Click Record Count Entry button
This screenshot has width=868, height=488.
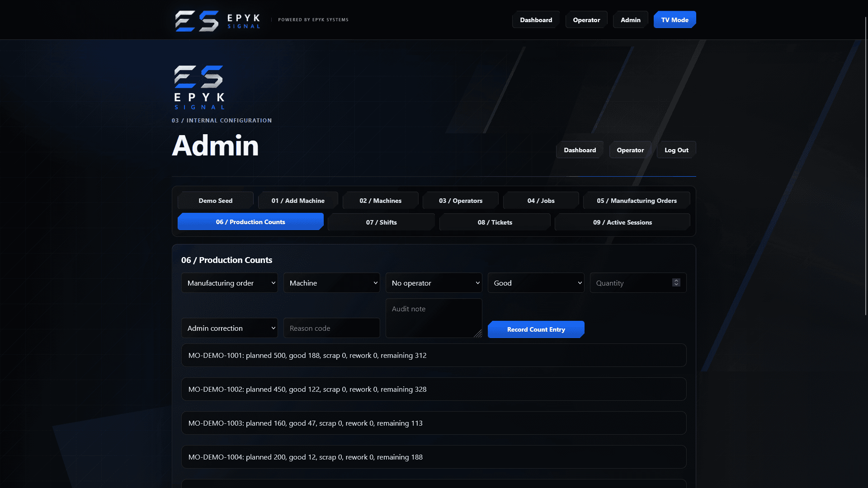click(536, 329)
